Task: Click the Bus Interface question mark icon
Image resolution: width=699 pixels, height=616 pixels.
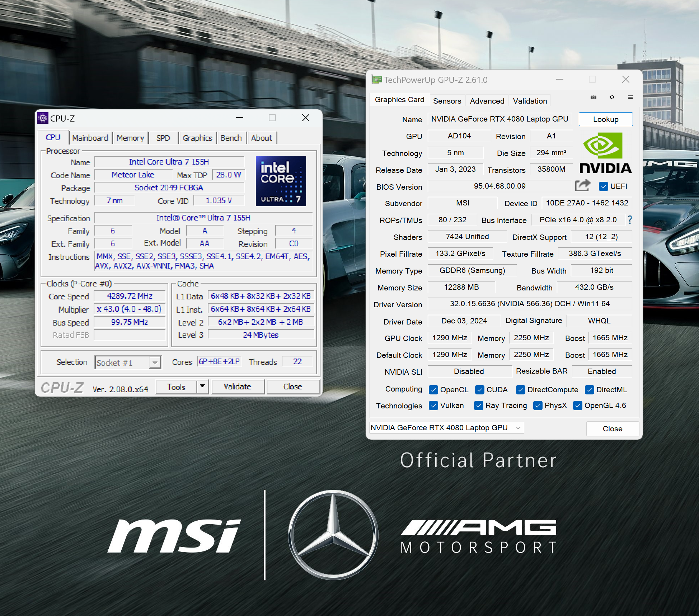Action: pyautogui.click(x=630, y=220)
